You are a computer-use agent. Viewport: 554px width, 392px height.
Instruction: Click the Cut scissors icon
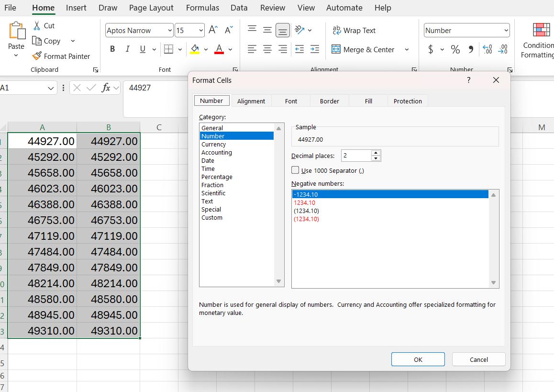(37, 25)
